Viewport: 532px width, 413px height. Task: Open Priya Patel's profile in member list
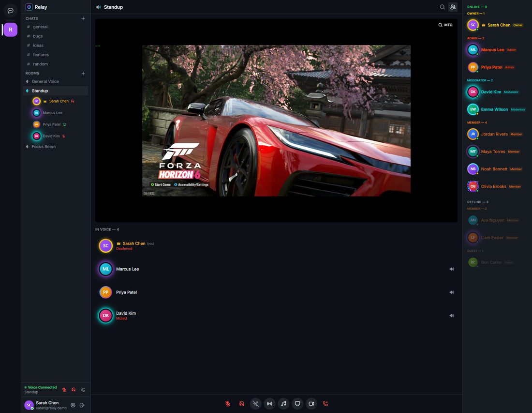496,67
